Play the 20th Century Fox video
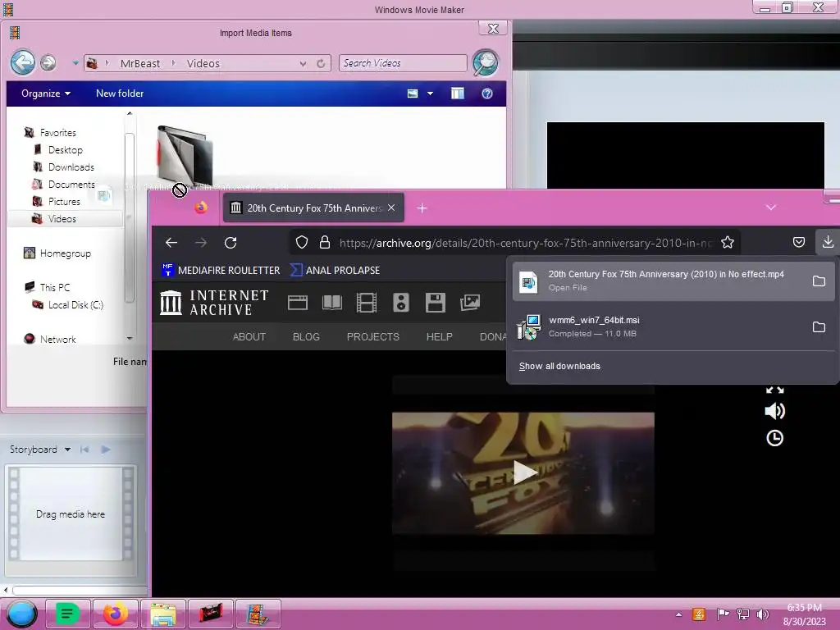 point(524,472)
